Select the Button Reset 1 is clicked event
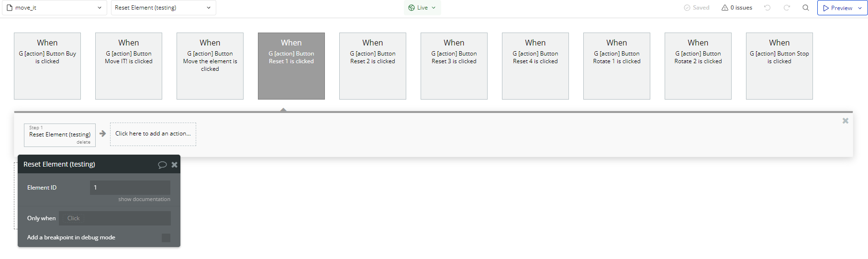The width and height of the screenshot is (868, 259). coord(291,66)
